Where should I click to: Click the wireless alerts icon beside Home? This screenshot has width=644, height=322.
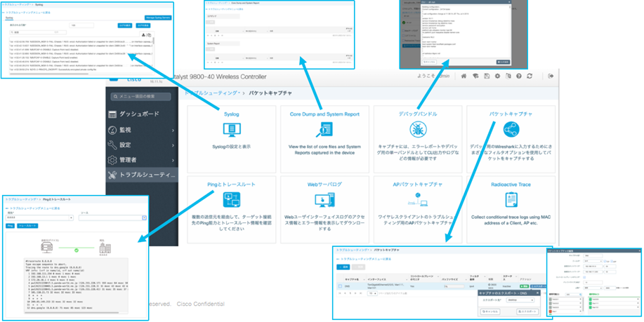coord(475,76)
